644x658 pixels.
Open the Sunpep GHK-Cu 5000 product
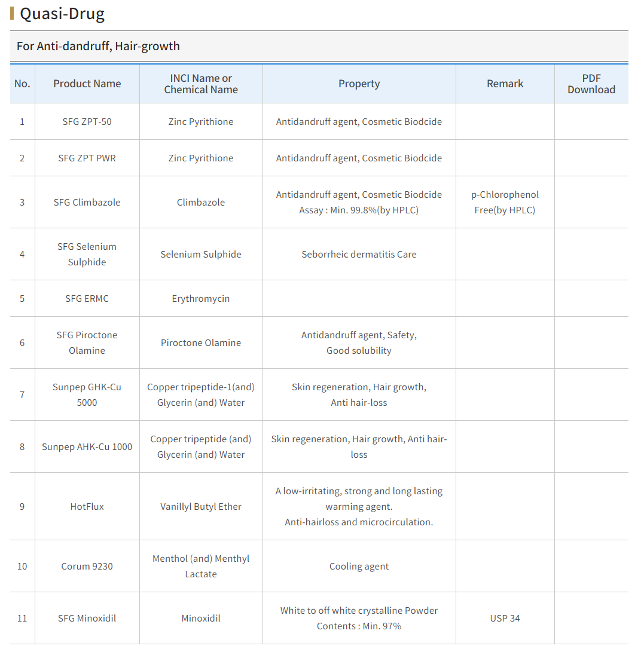pos(87,395)
